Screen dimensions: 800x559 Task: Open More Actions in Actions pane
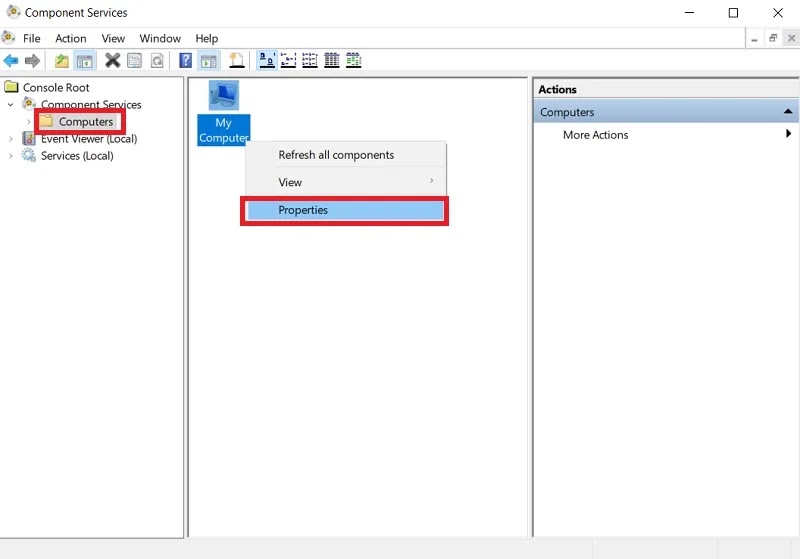595,135
